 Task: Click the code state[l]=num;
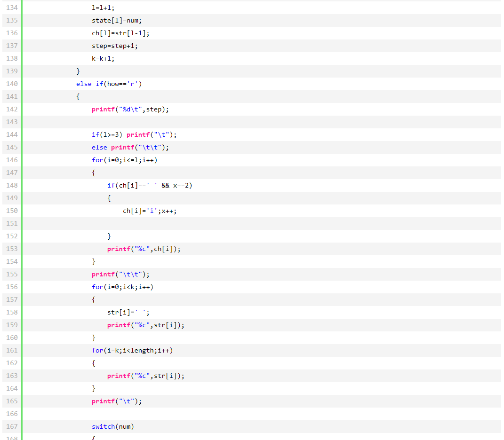click(x=117, y=21)
